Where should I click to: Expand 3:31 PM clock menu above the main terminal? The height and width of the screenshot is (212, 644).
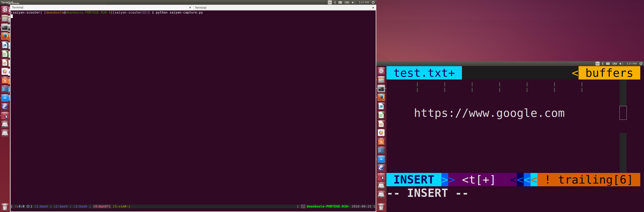(364, 3)
